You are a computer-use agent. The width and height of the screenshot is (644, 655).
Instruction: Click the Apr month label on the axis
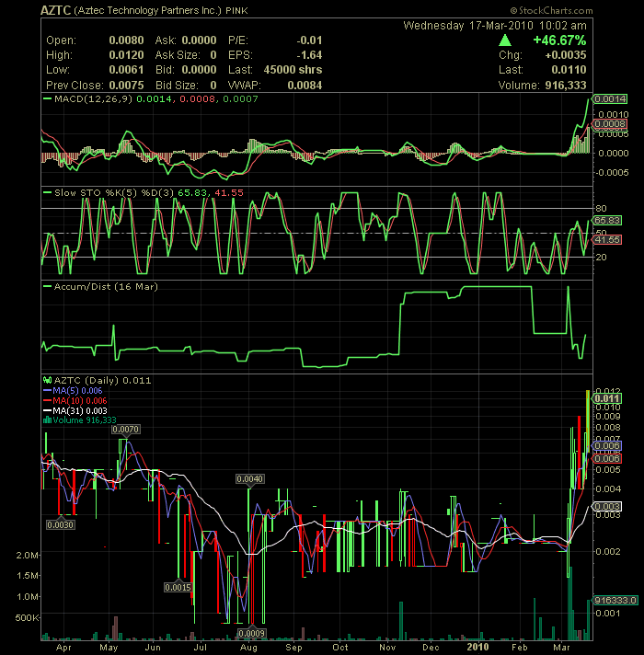tap(63, 647)
